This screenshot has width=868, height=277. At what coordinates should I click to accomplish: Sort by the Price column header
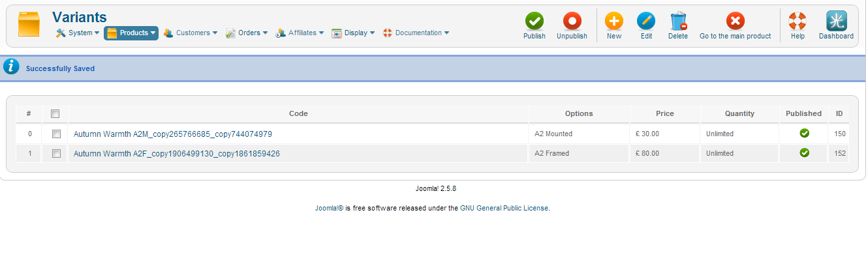tap(665, 113)
